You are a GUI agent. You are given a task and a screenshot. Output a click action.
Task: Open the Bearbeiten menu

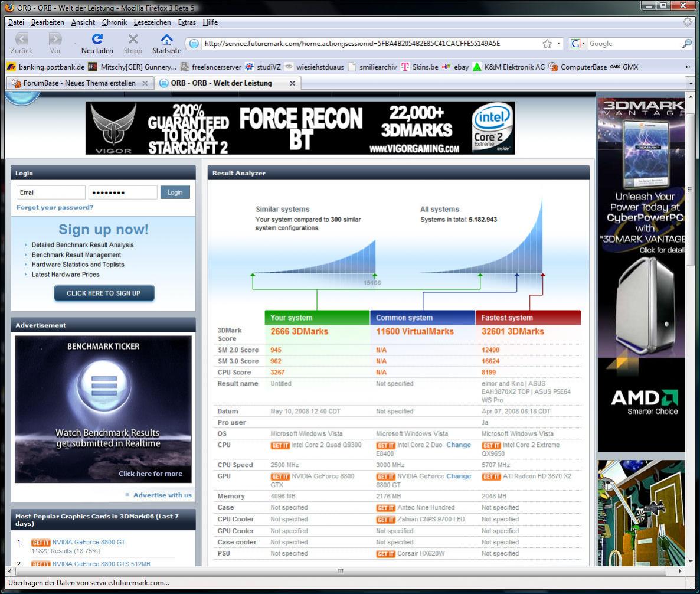click(47, 22)
